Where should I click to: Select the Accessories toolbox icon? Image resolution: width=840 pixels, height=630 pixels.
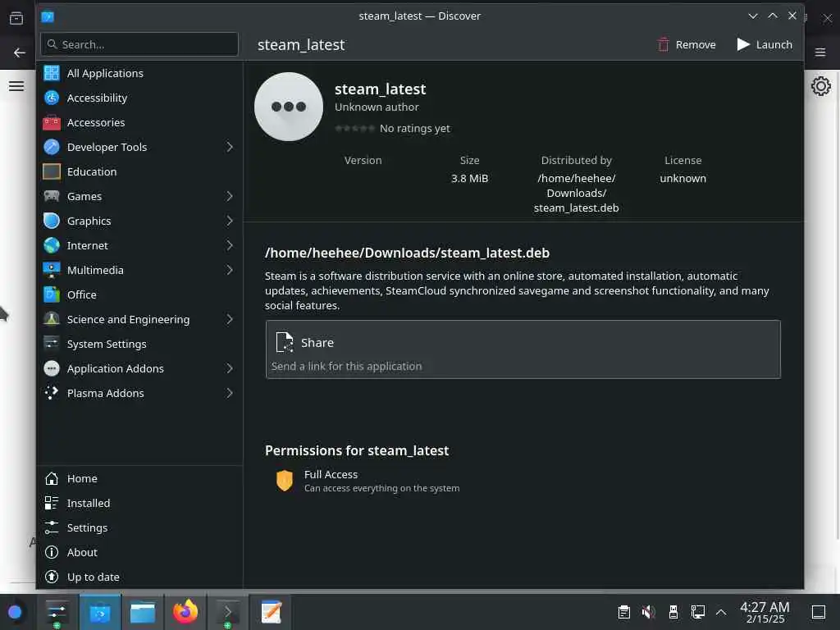tap(52, 122)
